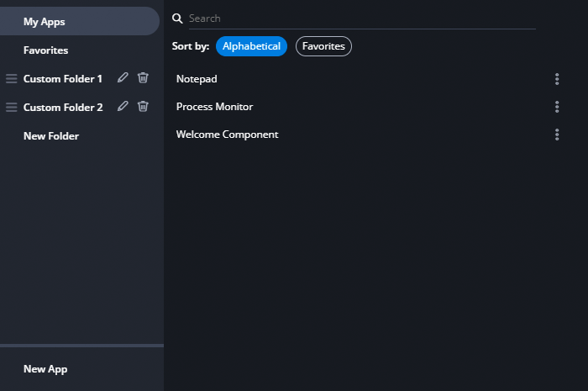This screenshot has width=588, height=391.
Task: Click pencil icon next to Custom Folder 2
Action: click(123, 106)
